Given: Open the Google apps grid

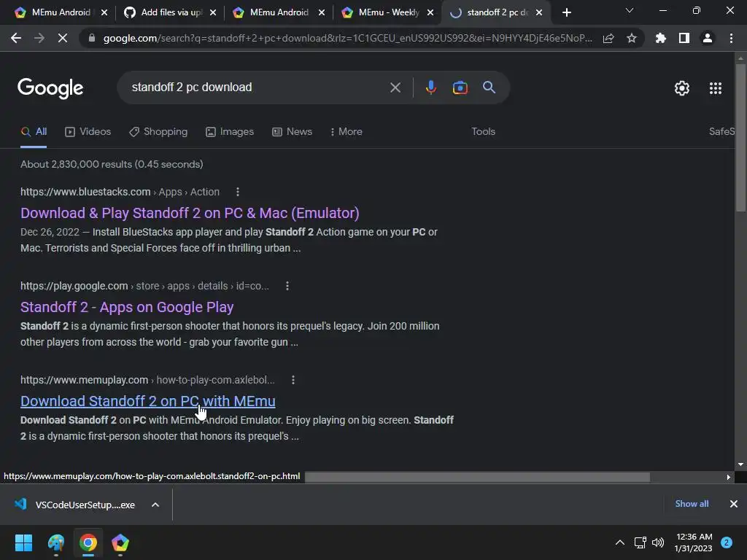Looking at the screenshot, I should 716,88.
